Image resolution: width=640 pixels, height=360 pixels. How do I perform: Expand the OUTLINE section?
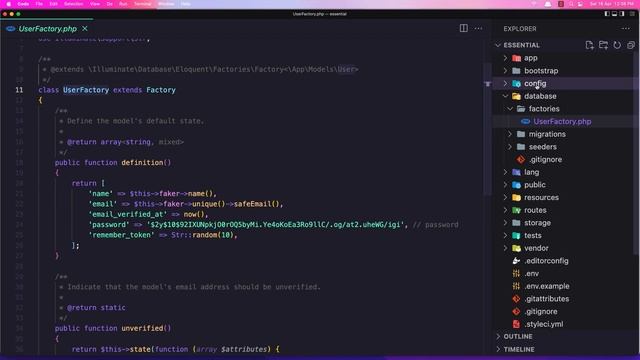pyautogui.click(x=518, y=336)
